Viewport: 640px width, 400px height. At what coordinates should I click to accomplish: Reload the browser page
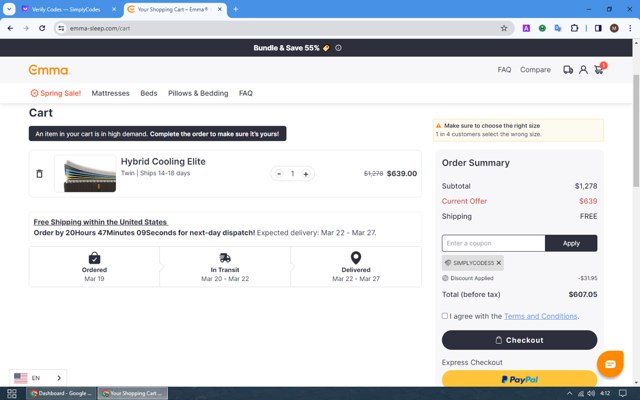[x=42, y=28]
